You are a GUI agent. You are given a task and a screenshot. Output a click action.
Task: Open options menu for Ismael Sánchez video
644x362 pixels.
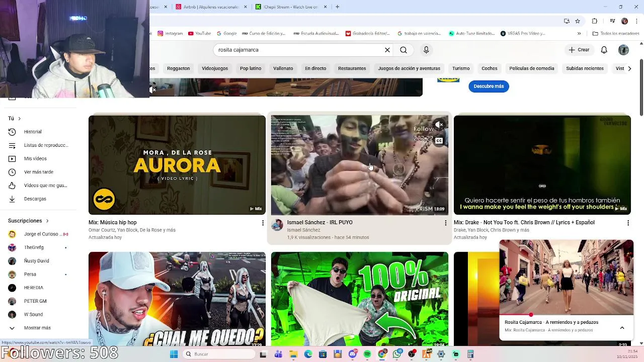(445, 223)
